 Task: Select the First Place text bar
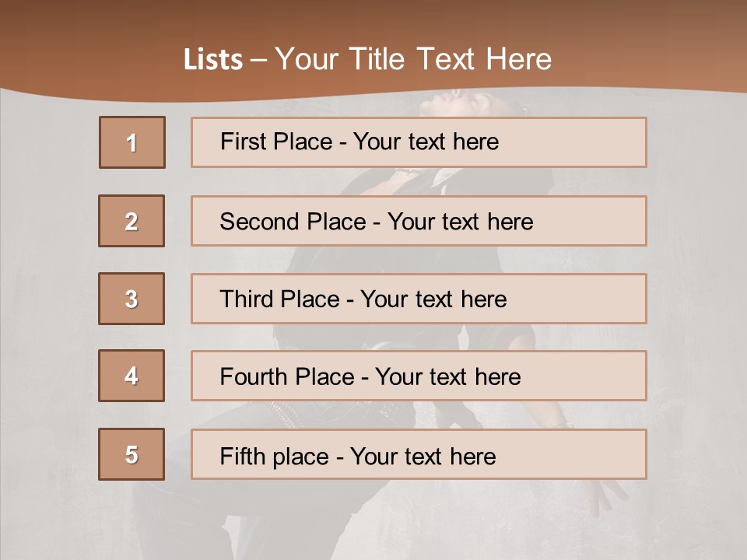(x=419, y=142)
